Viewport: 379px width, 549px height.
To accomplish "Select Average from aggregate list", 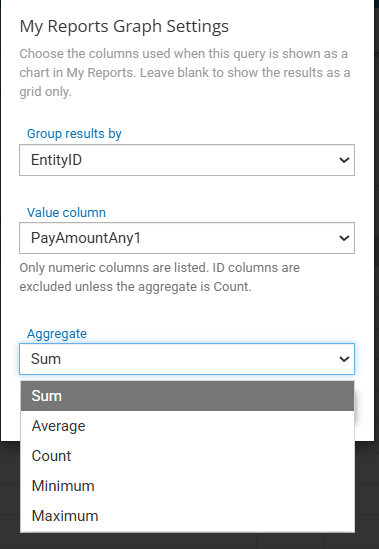I will click(x=187, y=426).
